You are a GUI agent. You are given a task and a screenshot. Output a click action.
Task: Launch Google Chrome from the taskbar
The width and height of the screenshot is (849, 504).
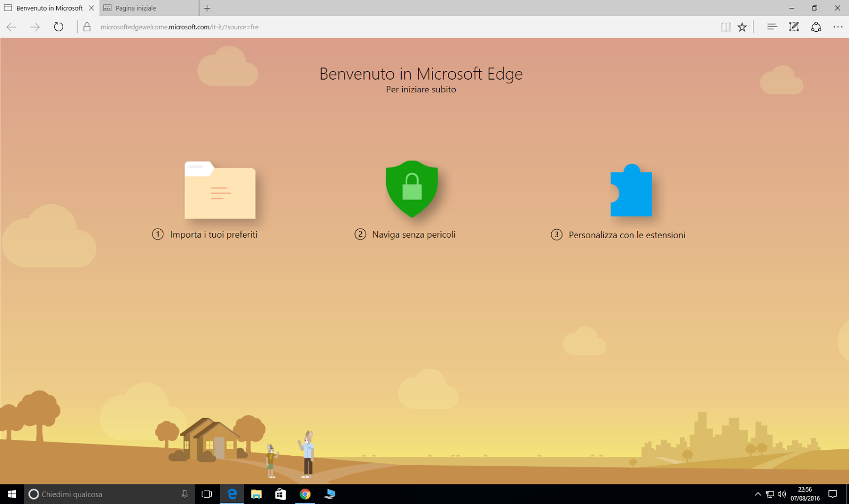(305, 494)
